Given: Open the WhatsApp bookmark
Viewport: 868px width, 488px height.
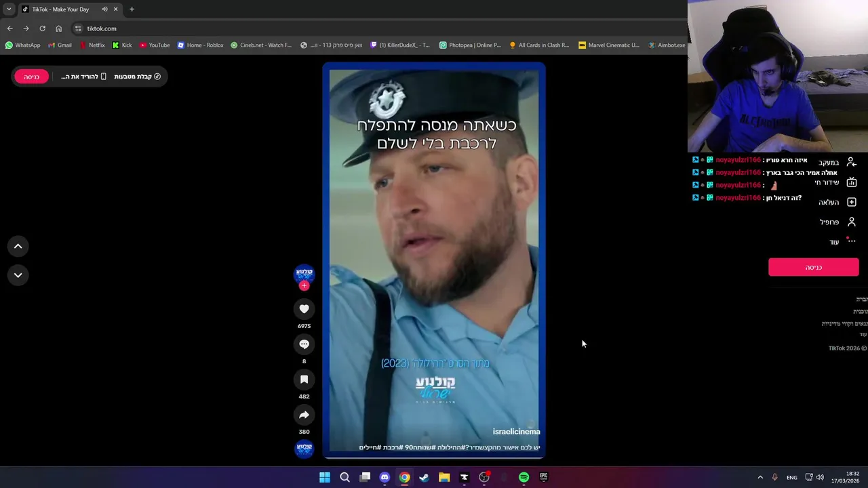Looking at the screenshot, I should pyautogui.click(x=23, y=45).
